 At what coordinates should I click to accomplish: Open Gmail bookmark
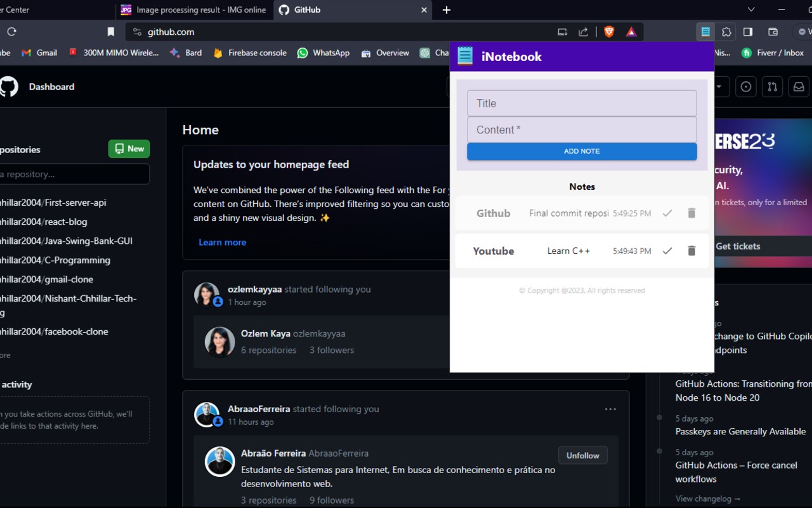39,53
